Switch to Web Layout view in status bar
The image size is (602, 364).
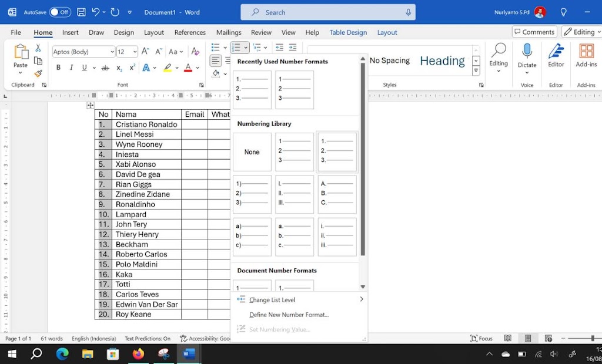point(549,338)
